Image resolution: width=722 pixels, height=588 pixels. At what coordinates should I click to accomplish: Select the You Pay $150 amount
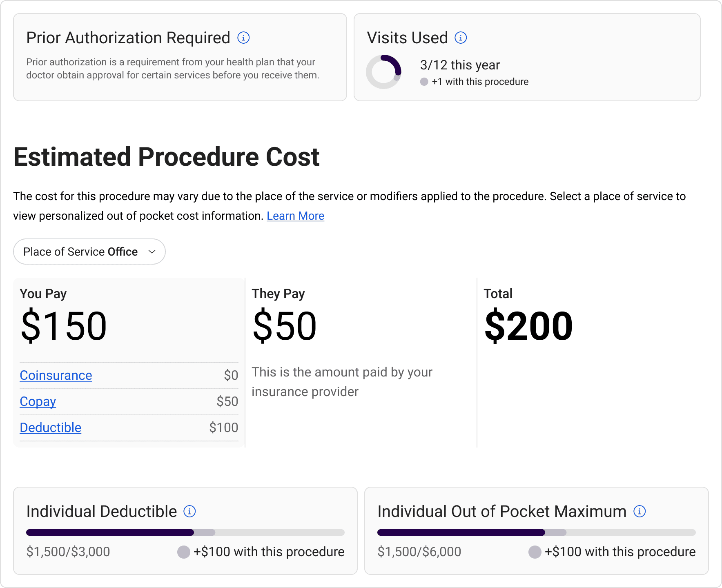pos(64,326)
